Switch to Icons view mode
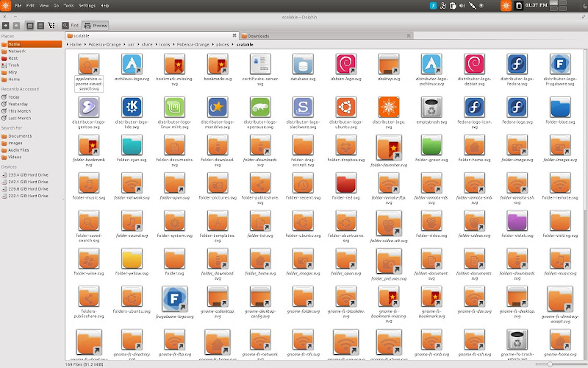The height and width of the screenshot is (368, 588). click(x=30, y=24)
